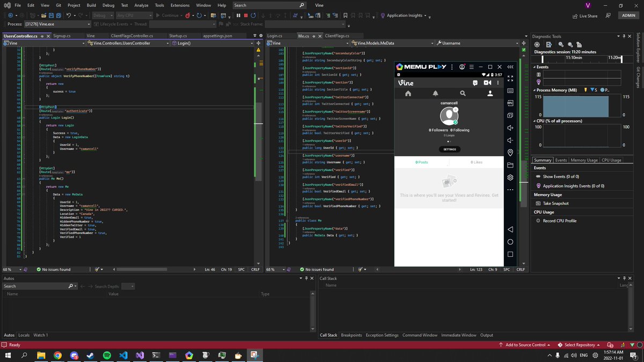Switch to the Signup.cs tab
Screen dimensions: 644x362
62,36
